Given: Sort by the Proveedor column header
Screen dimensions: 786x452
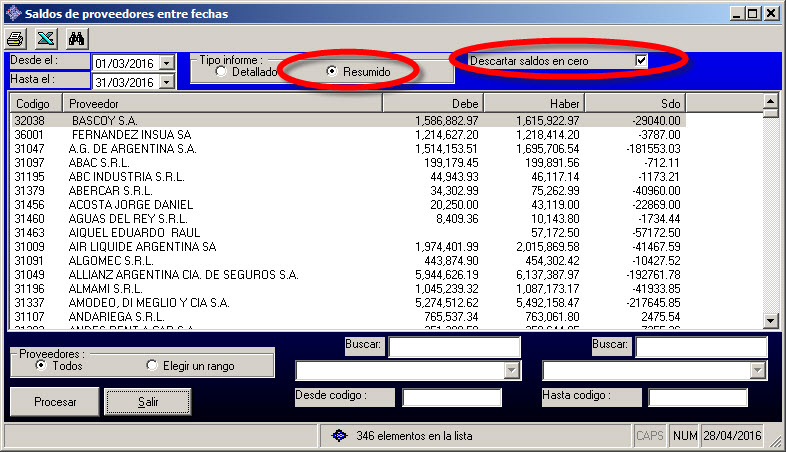Looking at the screenshot, I should point(222,103).
